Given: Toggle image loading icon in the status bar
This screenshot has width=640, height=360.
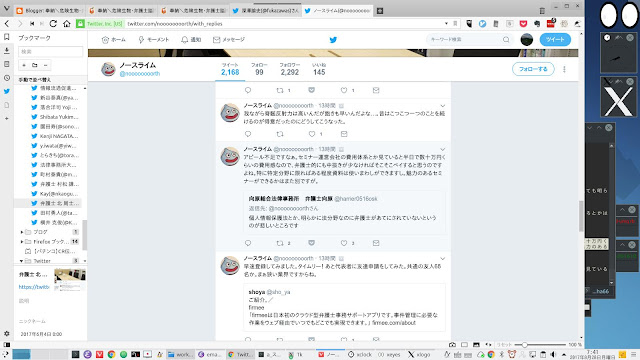Looking at the screenshot, I should click(x=476, y=345).
